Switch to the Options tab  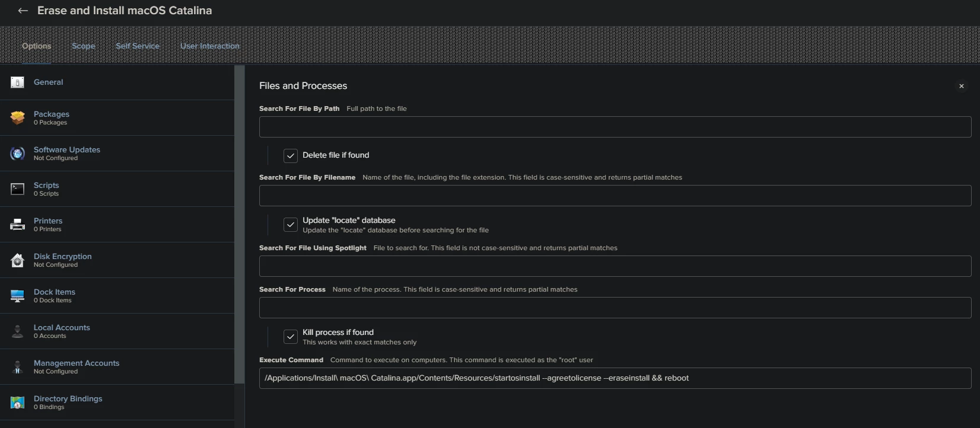click(x=37, y=46)
